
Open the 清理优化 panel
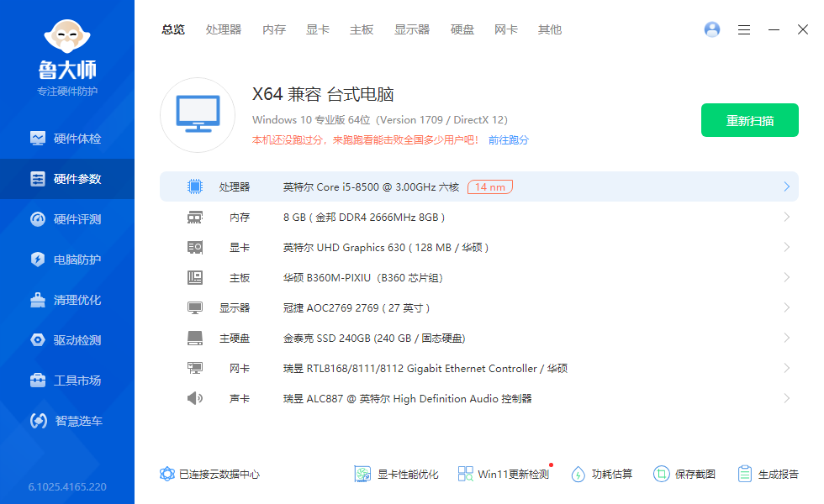pos(67,299)
